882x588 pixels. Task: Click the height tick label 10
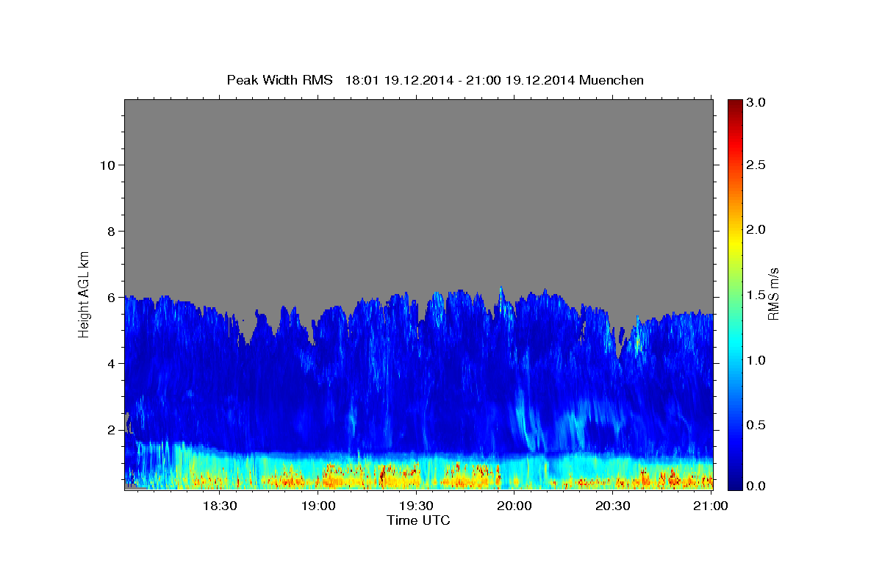(107, 165)
